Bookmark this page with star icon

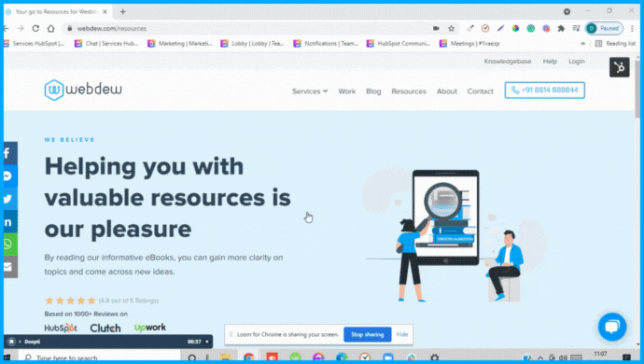452,28
